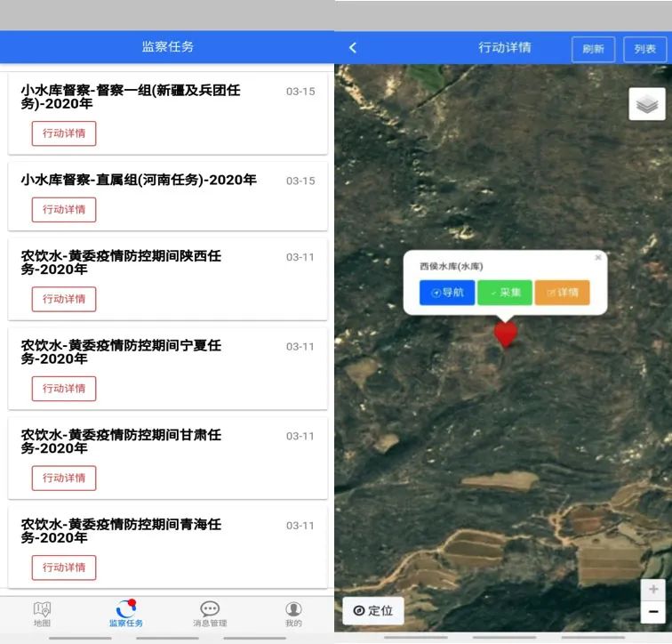Image resolution: width=672 pixels, height=644 pixels.
Task: Close the 西侯水库 popup bubble
Action: click(598, 258)
